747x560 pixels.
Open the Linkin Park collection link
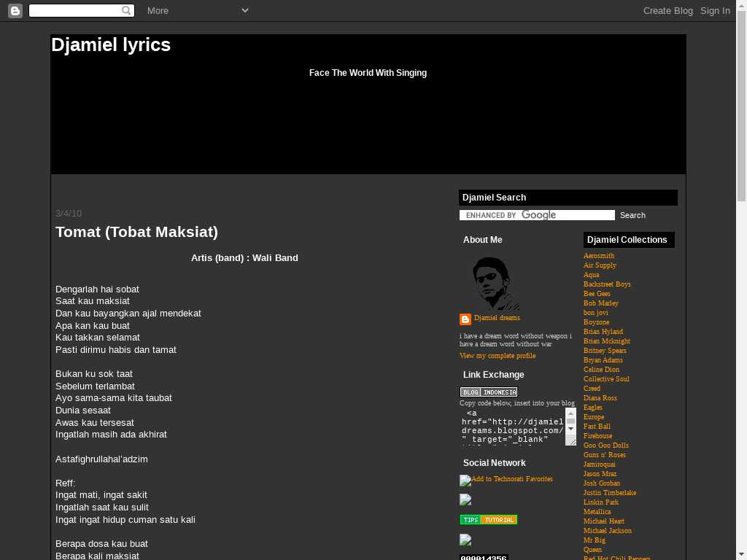coord(600,502)
